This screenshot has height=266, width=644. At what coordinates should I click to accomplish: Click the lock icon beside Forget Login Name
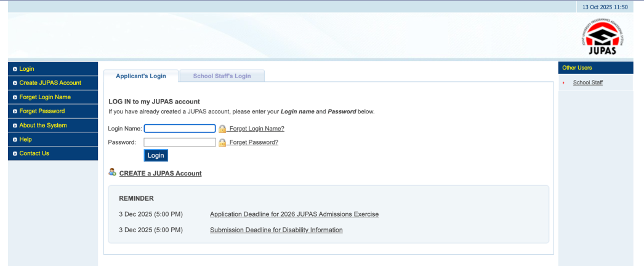(222, 129)
